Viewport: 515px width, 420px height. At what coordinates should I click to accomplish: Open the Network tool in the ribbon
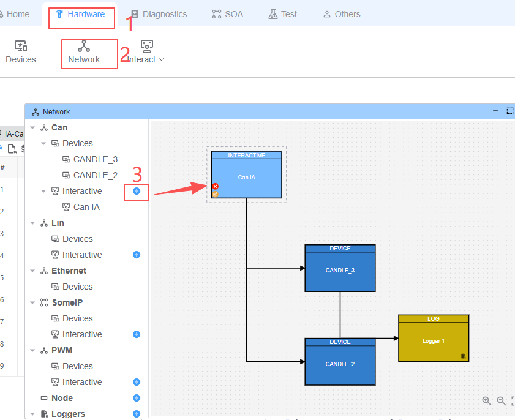tap(84, 53)
